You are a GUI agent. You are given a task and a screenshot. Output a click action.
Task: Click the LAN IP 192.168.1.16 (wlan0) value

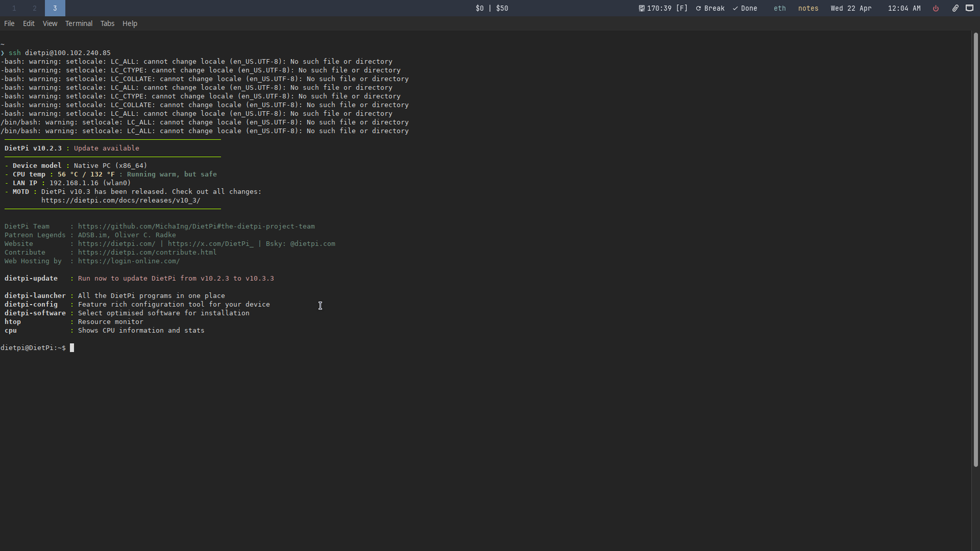(90, 183)
